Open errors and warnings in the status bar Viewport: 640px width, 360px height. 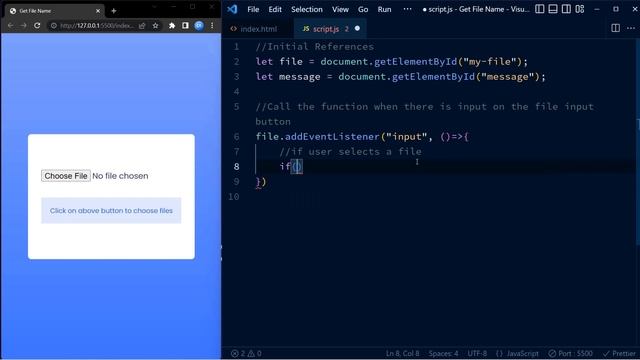tap(246, 353)
